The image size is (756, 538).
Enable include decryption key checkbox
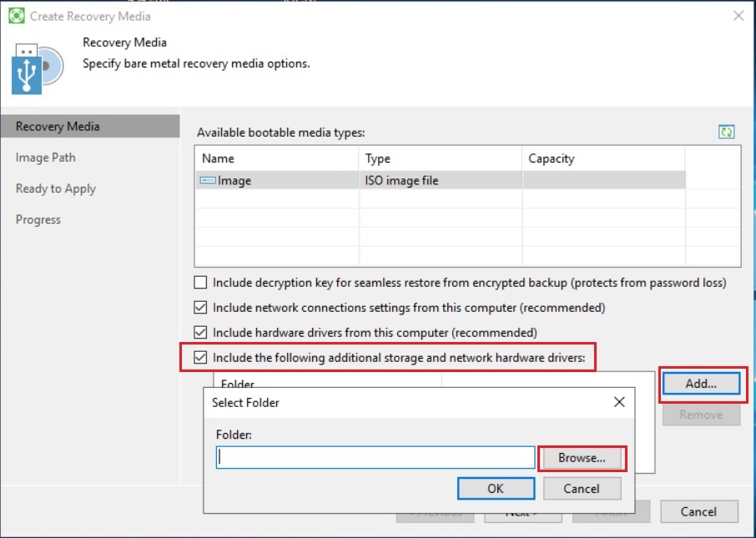pos(200,283)
